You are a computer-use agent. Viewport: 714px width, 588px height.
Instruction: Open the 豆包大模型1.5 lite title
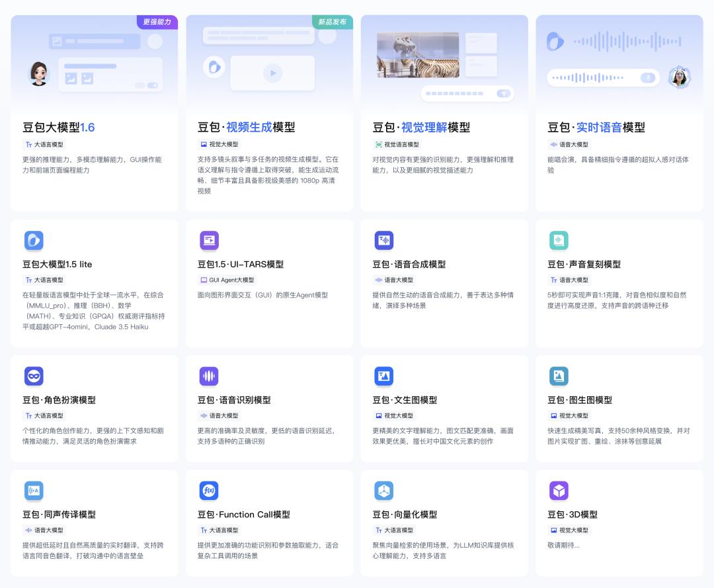point(58,264)
